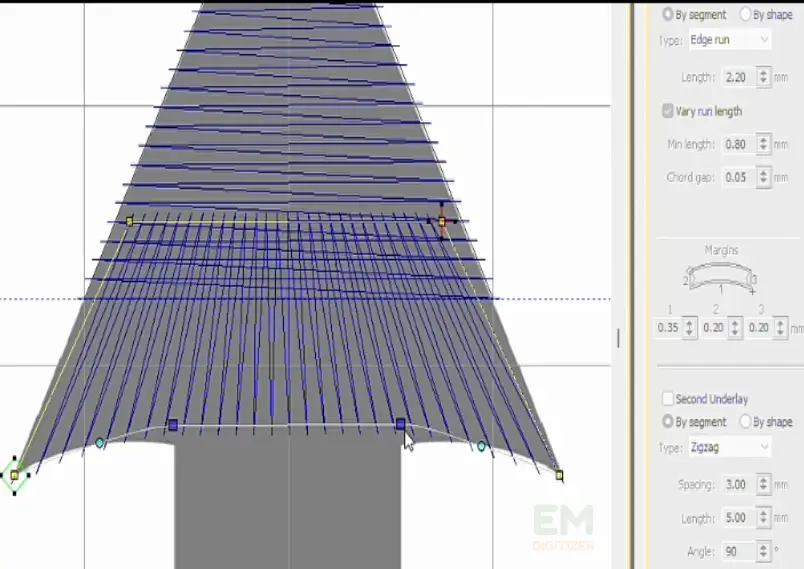This screenshot has width=804, height=569.
Task: Click the Min length field showing 0.80
Action: pyautogui.click(x=739, y=144)
